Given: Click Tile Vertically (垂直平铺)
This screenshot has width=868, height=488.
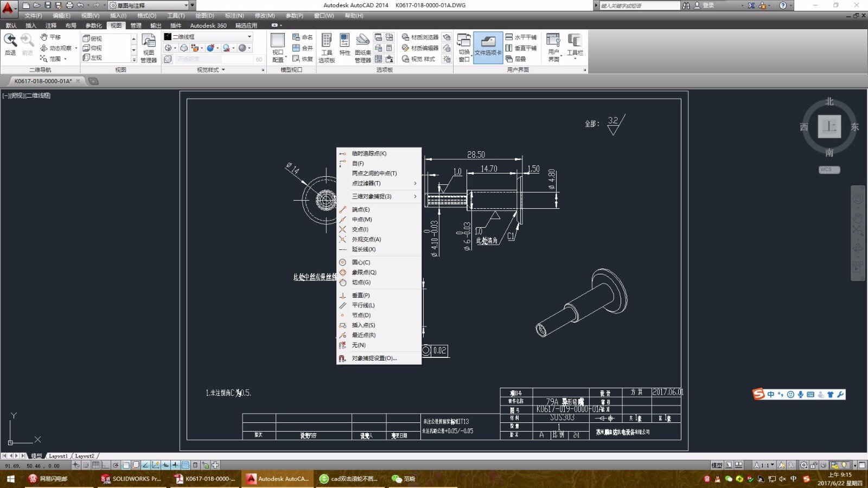Looking at the screenshot, I should (520, 48).
